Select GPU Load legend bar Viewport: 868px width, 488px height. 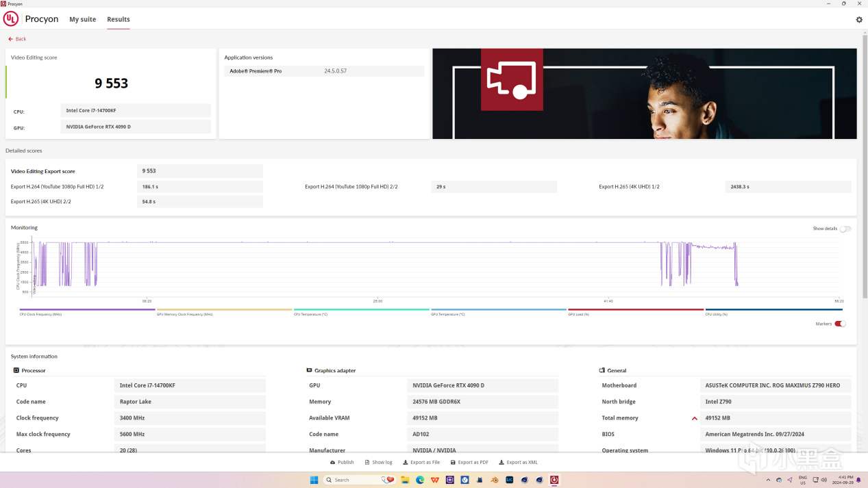point(636,309)
